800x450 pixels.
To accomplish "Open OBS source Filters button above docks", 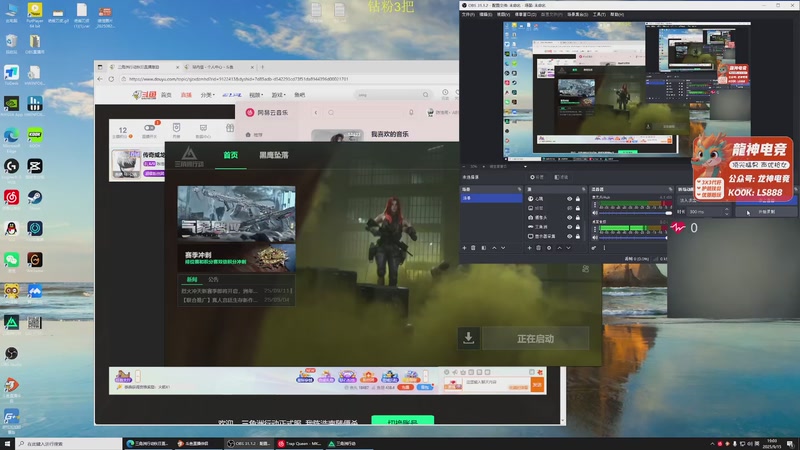I will 561,177.
